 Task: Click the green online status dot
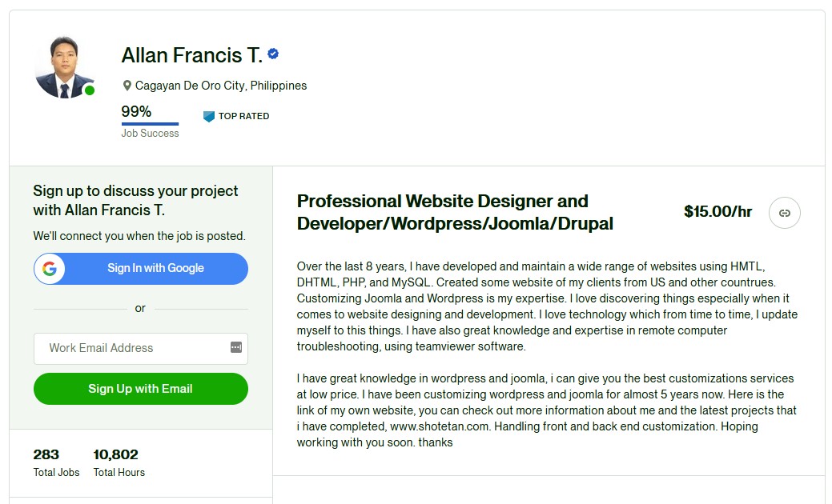click(x=90, y=90)
